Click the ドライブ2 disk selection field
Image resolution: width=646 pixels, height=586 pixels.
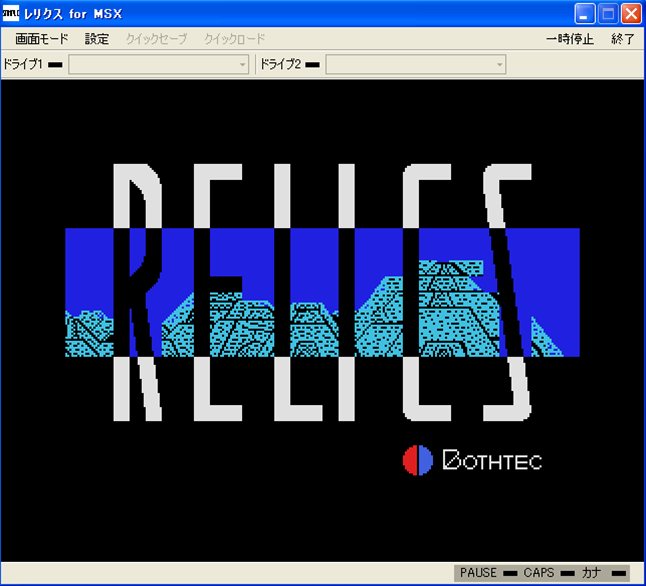416,65
